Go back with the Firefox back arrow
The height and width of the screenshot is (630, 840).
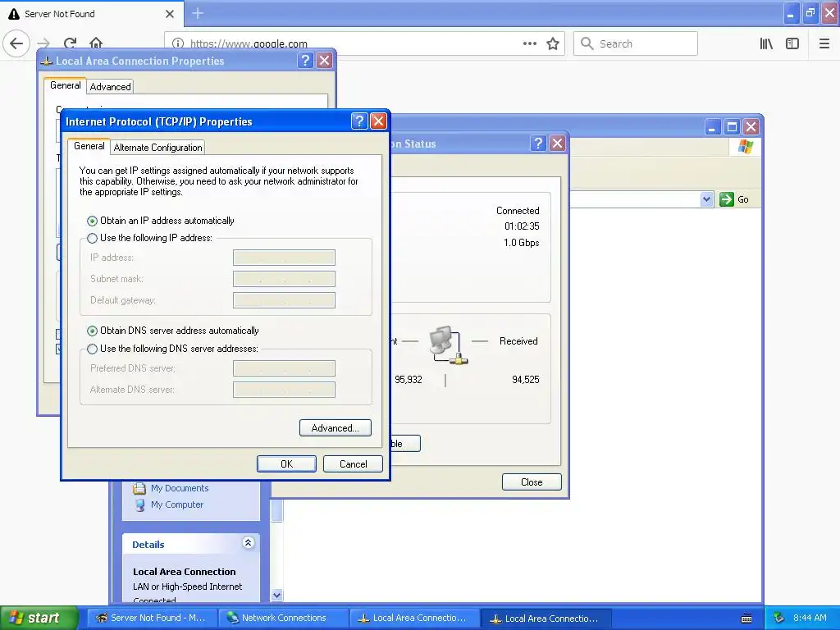click(16, 43)
